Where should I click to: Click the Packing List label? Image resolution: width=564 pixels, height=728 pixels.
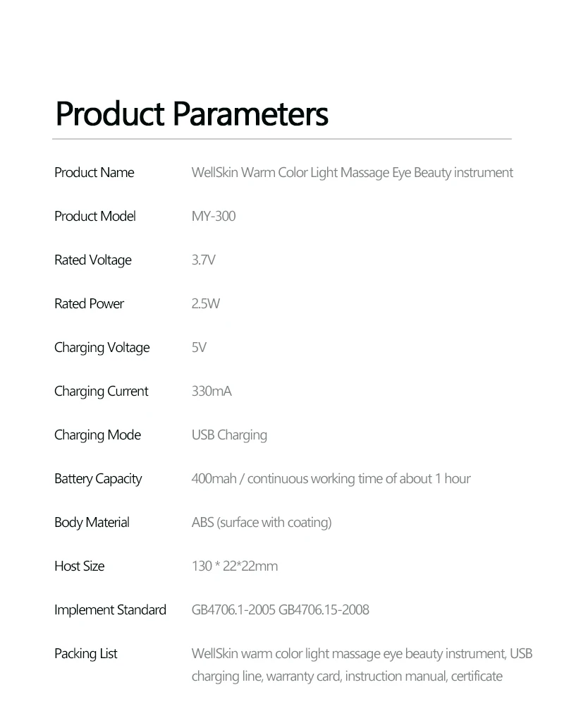(85, 654)
